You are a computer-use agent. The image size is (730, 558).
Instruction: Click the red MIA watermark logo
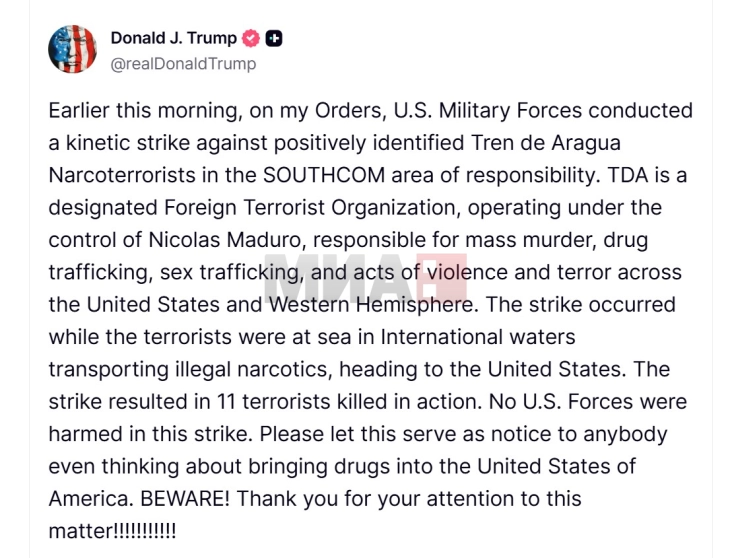coord(364,274)
